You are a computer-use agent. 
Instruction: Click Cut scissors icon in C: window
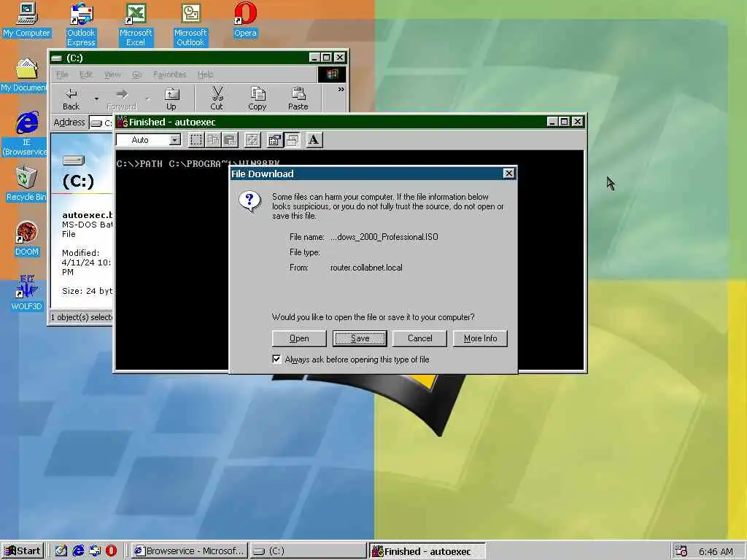tap(217, 99)
